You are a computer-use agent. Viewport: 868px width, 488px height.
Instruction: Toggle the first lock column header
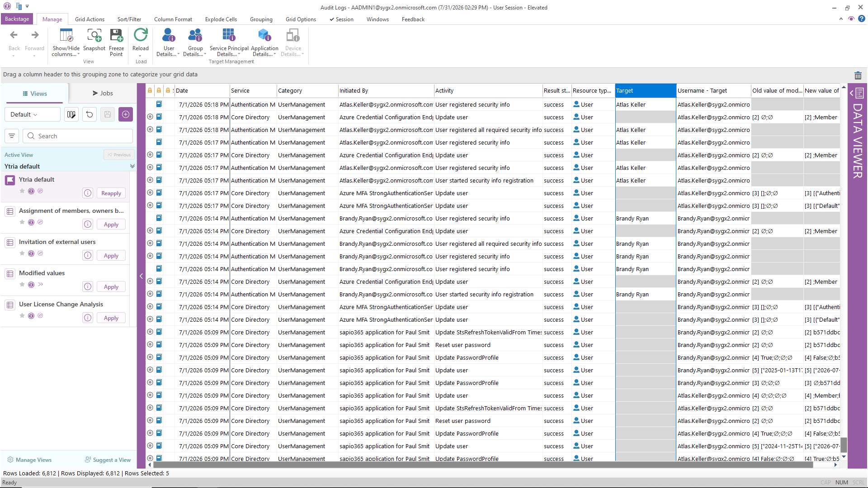(x=150, y=91)
